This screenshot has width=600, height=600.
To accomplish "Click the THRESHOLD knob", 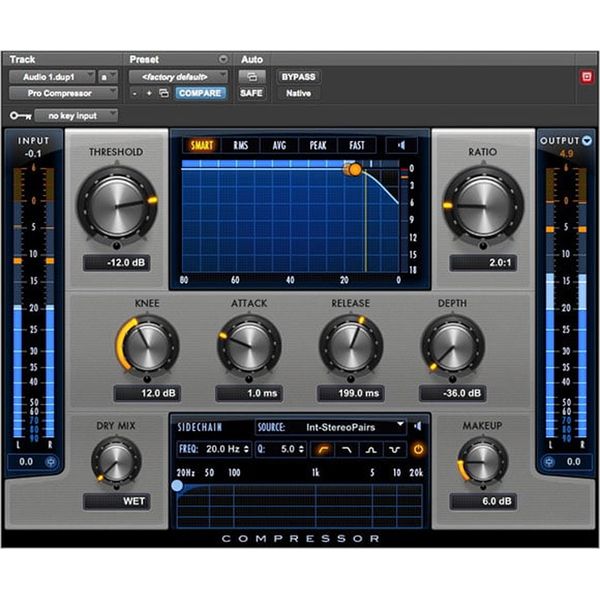I will (116, 205).
